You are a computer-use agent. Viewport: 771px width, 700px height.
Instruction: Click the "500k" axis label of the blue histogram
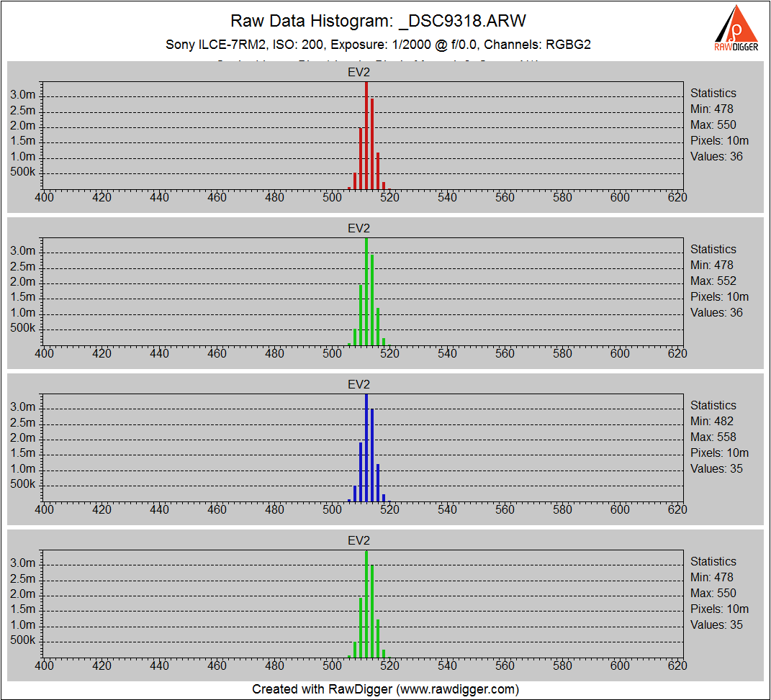coord(22,484)
